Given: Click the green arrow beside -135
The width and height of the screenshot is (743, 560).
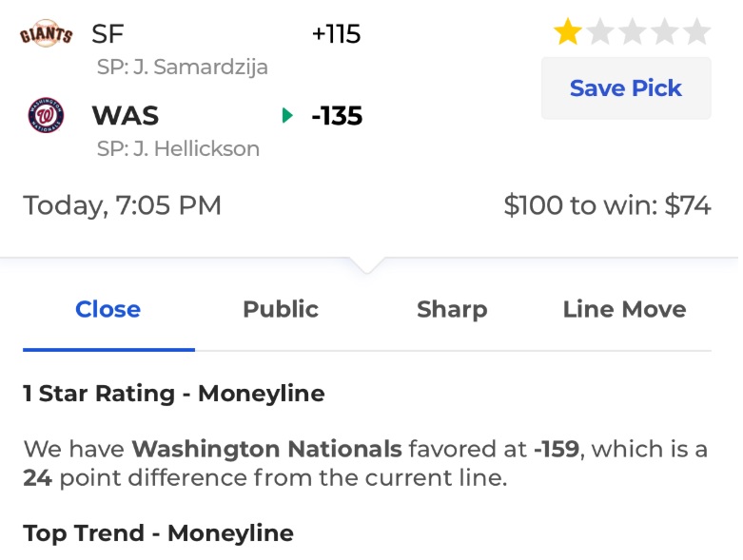Looking at the screenshot, I should [287, 115].
